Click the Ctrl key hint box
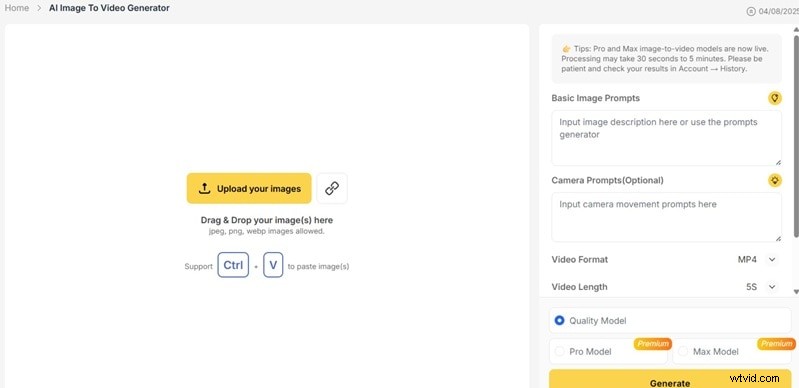 click(233, 265)
